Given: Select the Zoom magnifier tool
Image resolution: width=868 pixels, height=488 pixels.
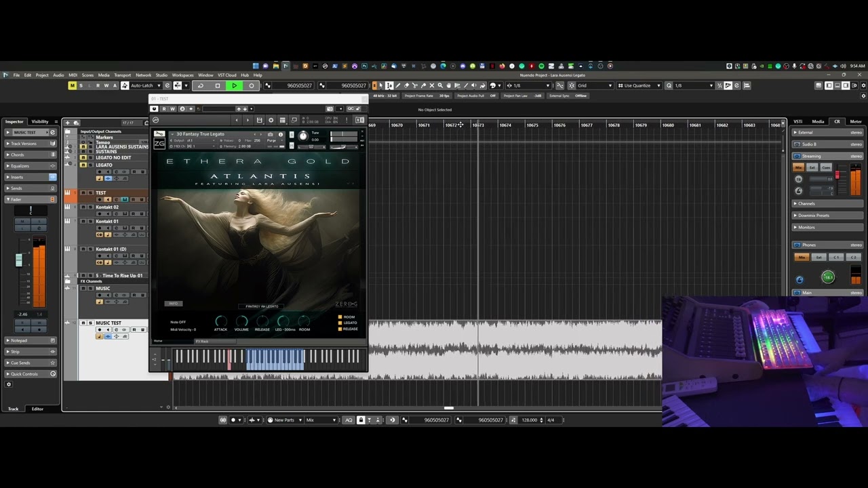Looking at the screenshot, I should pyautogui.click(x=440, y=85).
